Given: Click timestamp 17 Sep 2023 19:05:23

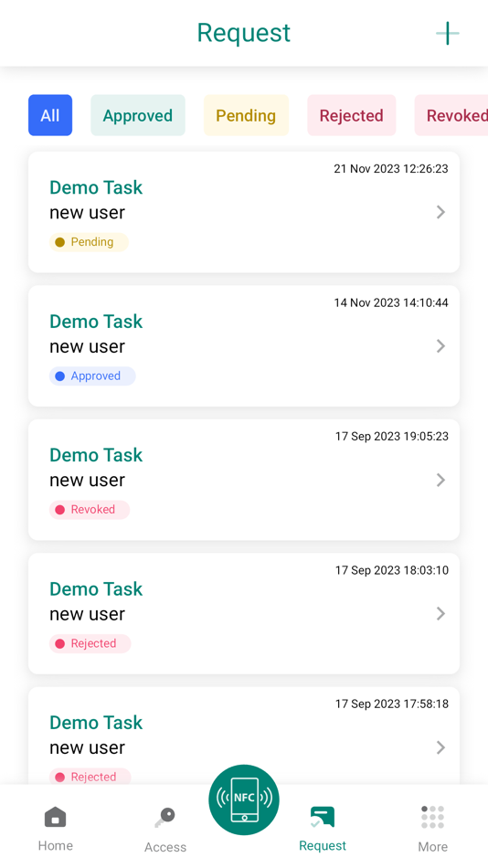Looking at the screenshot, I should click(x=392, y=437).
